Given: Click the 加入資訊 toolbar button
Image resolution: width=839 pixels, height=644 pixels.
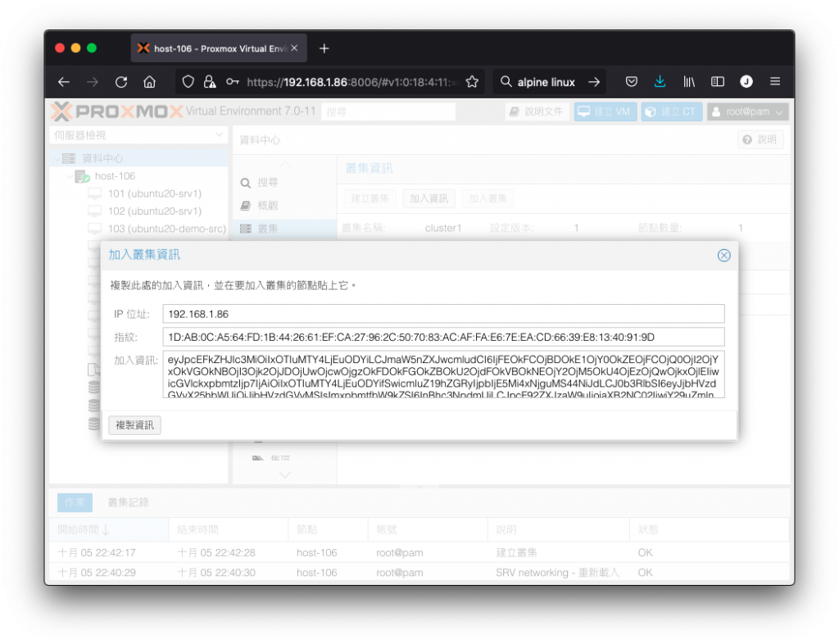Looking at the screenshot, I should click(429, 198).
